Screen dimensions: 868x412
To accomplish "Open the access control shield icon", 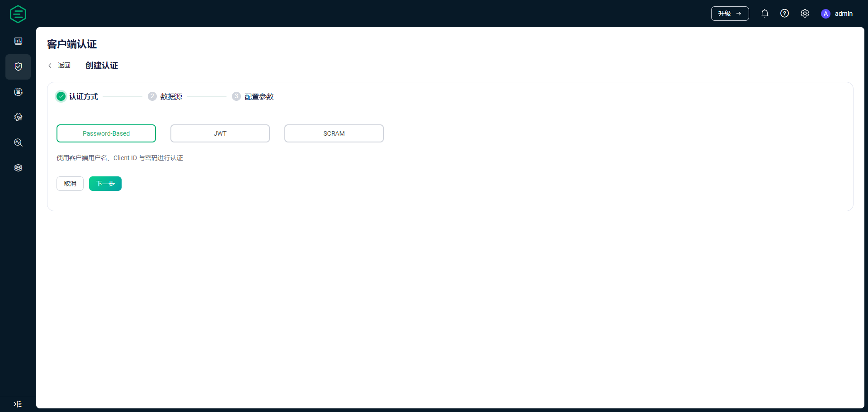I will pos(18,66).
